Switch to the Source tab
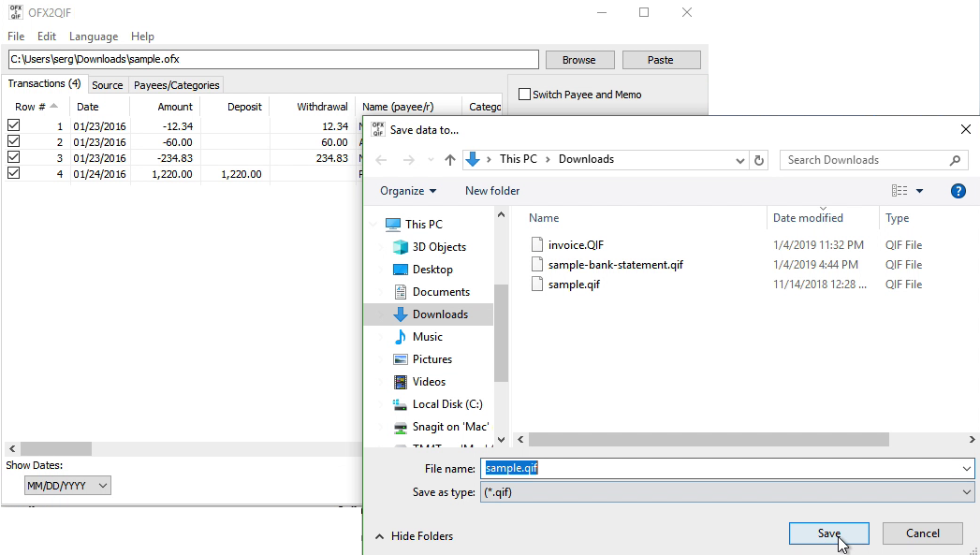Image resolution: width=980 pixels, height=555 pixels. coord(108,85)
